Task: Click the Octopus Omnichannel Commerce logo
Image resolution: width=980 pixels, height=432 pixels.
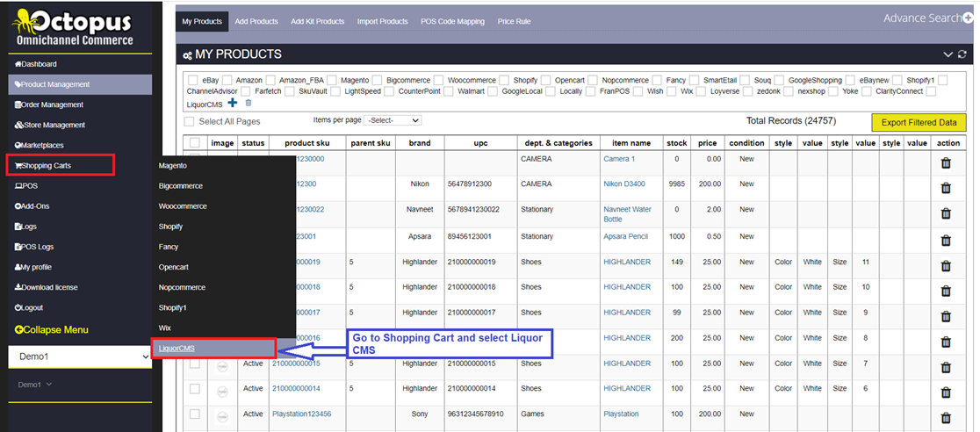Action: (x=73, y=27)
